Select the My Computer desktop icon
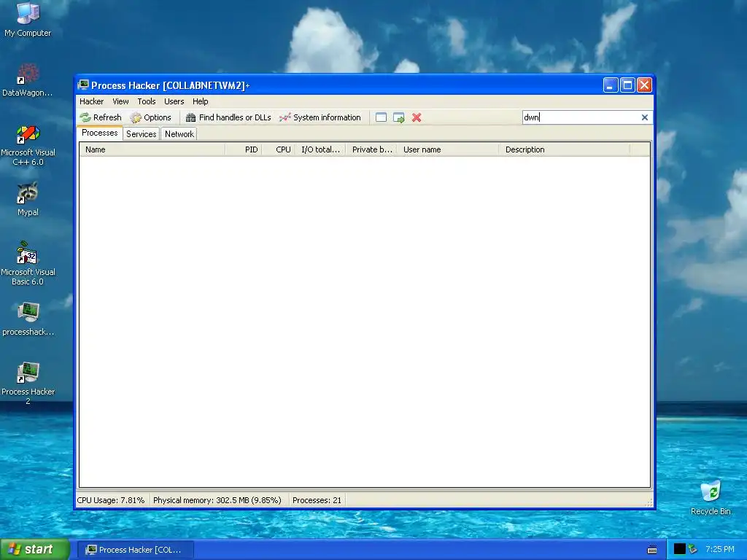 [x=28, y=19]
